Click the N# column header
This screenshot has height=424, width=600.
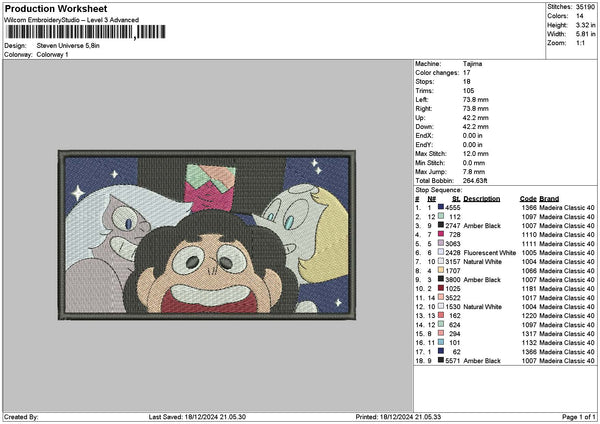pyautogui.click(x=432, y=199)
